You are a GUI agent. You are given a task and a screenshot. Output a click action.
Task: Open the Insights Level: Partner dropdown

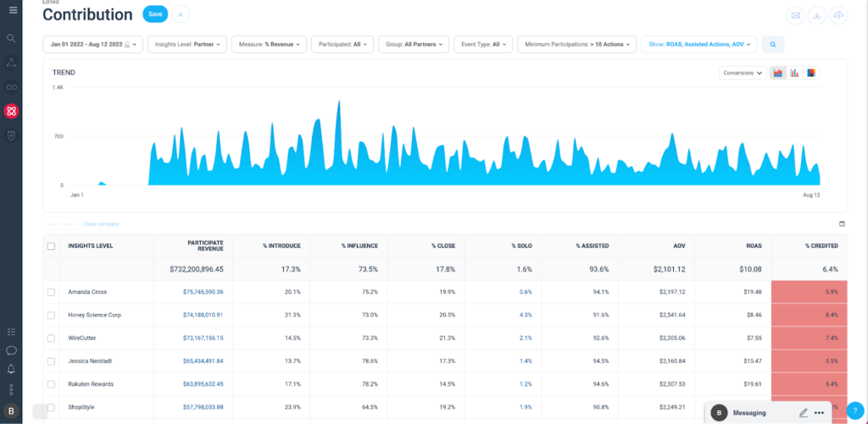pos(186,44)
